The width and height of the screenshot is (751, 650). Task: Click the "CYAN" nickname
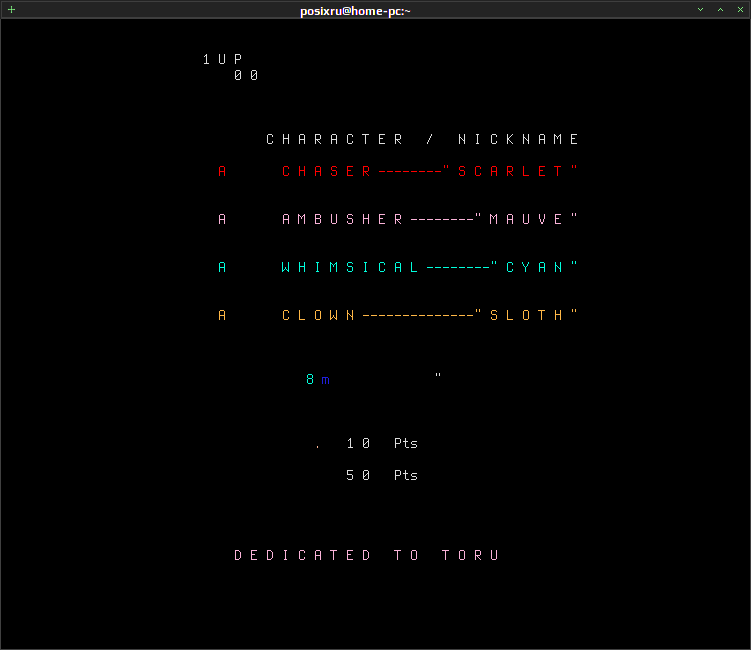tap(535, 267)
